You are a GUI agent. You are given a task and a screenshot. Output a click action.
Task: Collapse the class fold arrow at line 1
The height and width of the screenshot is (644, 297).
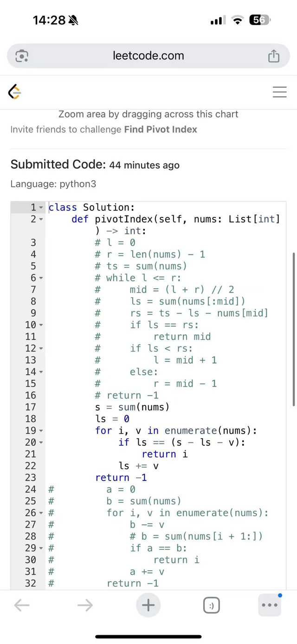point(41,207)
